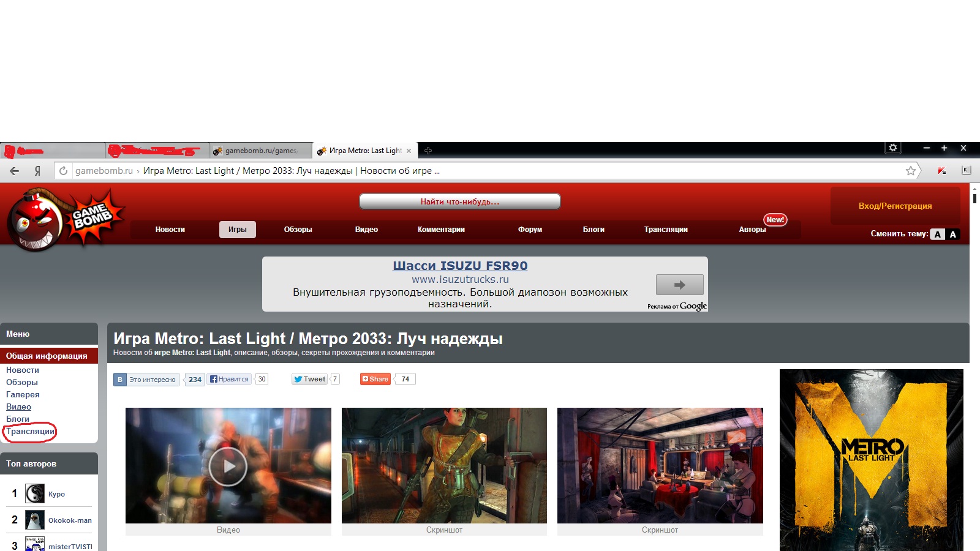Open the Авторы navigation item
The height and width of the screenshot is (551, 980).
(752, 230)
